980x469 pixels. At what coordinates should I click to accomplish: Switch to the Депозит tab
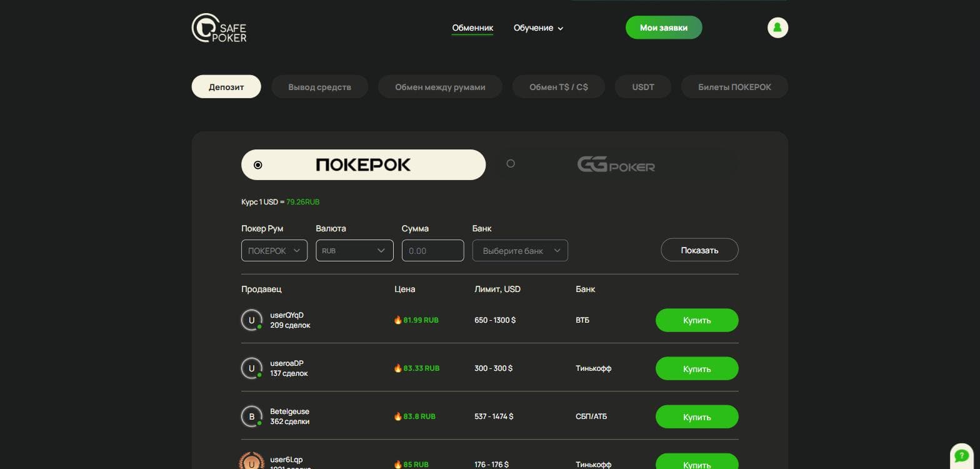click(x=226, y=87)
